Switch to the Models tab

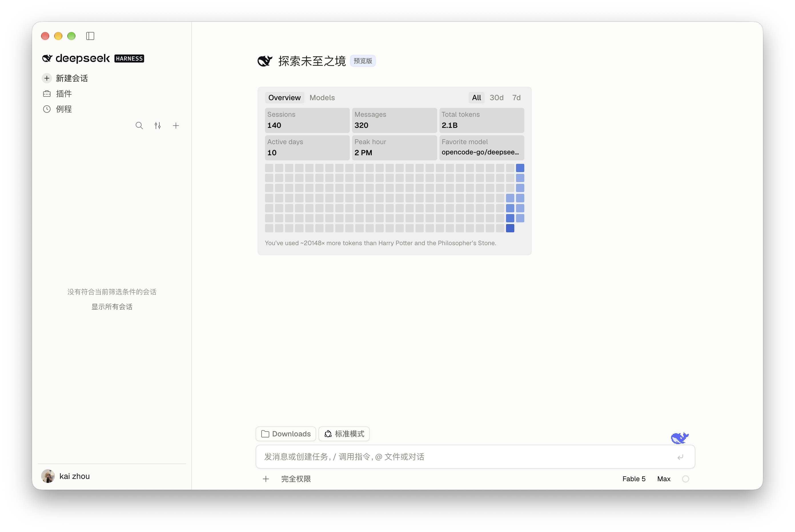click(x=322, y=98)
